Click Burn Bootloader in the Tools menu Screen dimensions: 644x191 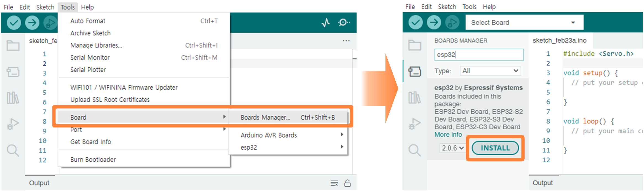pyautogui.click(x=93, y=160)
